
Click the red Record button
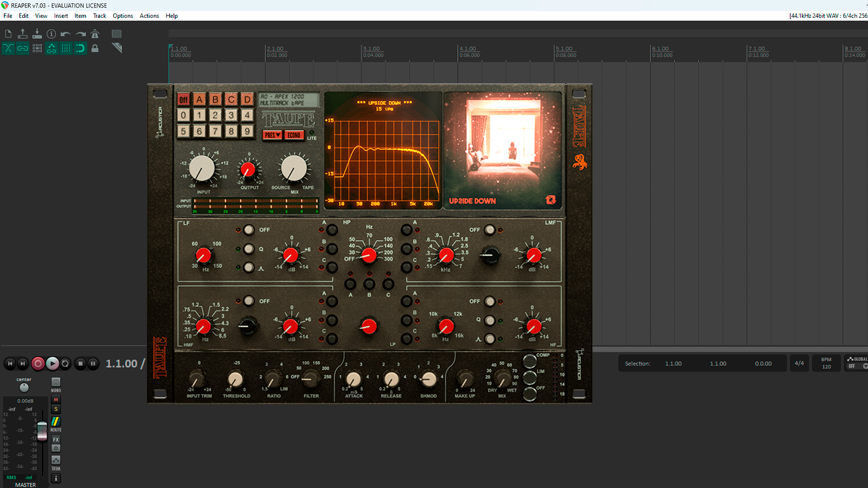pyautogui.click(x=38, y=363)
